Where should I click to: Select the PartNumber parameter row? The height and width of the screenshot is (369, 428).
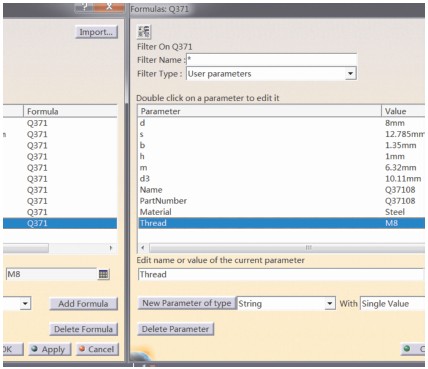pos(281,201)
